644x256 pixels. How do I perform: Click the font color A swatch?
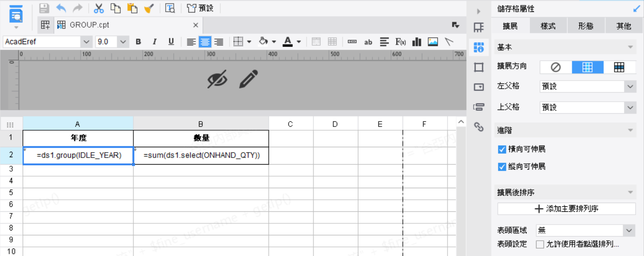pyautogui.click(x=288, y=42)
